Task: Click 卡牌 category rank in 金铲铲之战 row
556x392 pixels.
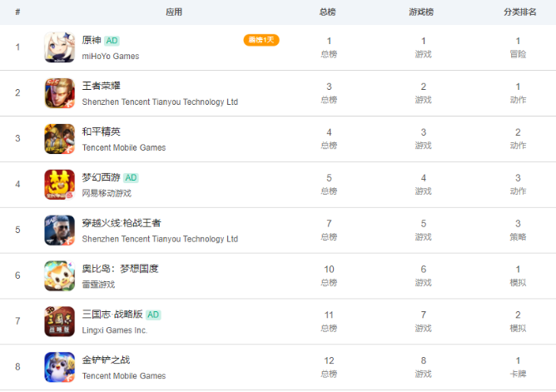Action: pyautogui.click(x=518, y=374)
